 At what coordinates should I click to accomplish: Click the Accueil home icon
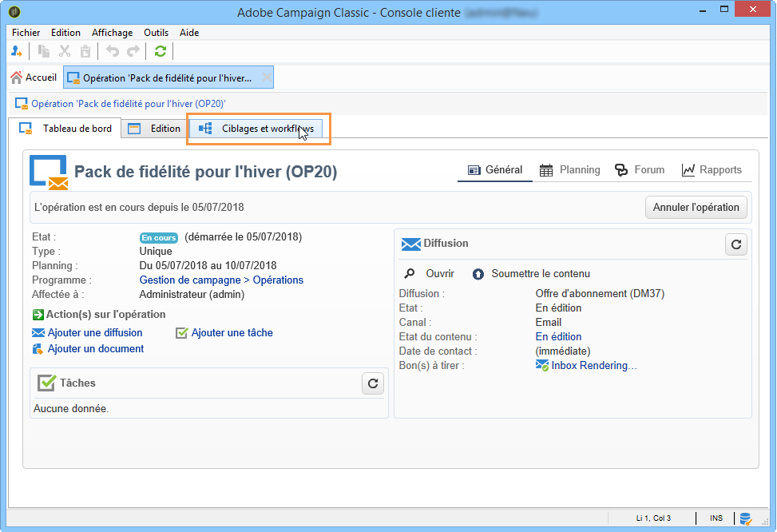16,77
